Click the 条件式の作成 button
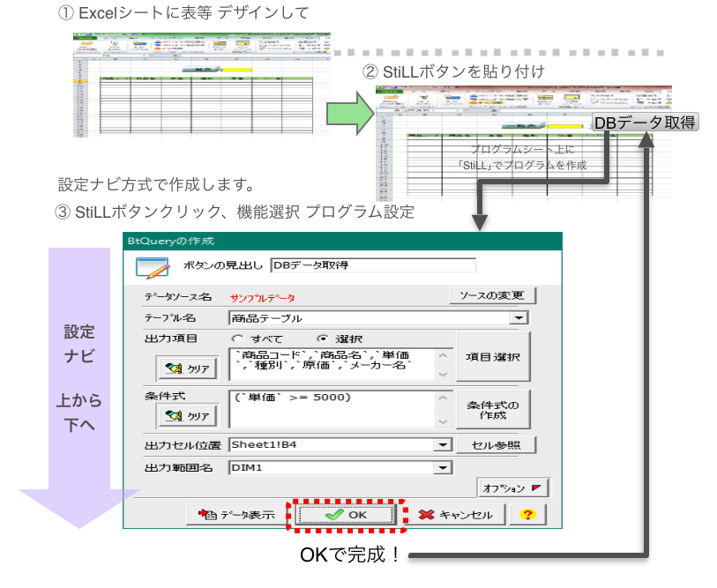The image size is (717, 588). pos(493,410)
